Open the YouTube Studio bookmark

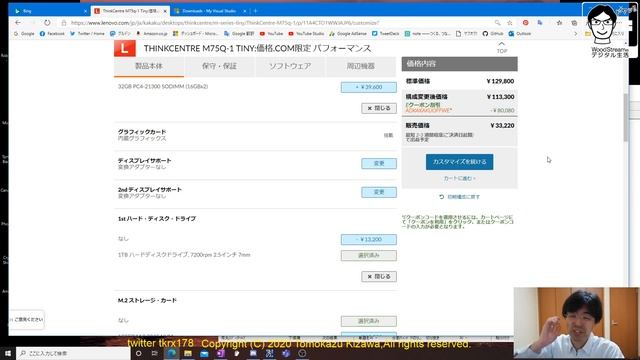click(306, 33)
